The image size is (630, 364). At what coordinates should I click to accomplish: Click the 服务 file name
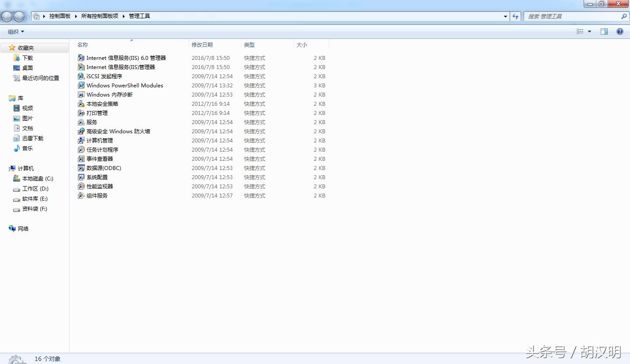(92, 122)
